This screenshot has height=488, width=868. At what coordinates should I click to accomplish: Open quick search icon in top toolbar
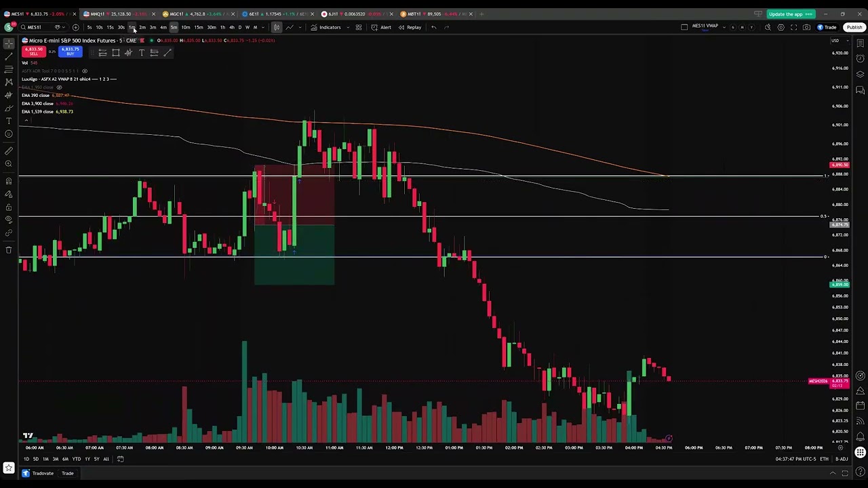[768, 27]
